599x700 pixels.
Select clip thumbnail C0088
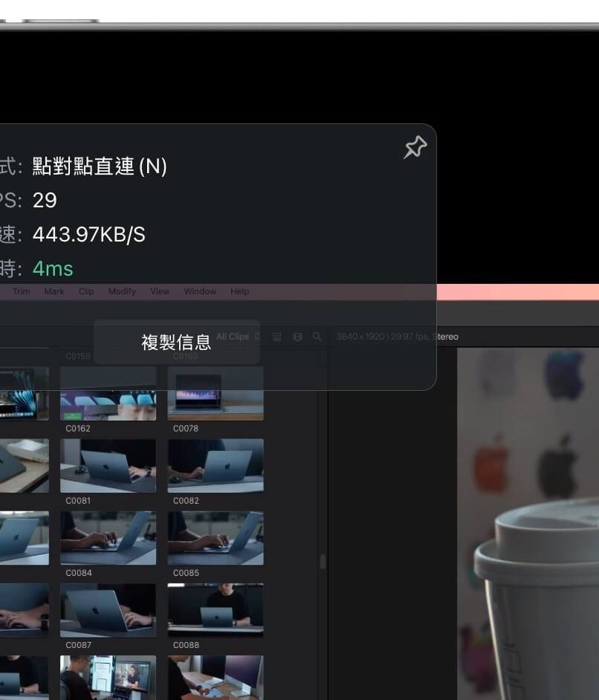pyautogui.click(x=216, y=609)
